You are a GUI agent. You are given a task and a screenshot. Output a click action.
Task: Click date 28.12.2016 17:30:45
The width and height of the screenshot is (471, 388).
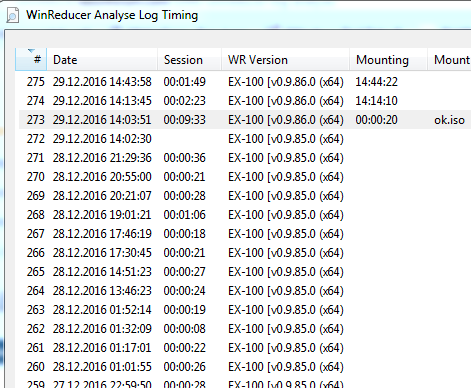coord(102,253)
